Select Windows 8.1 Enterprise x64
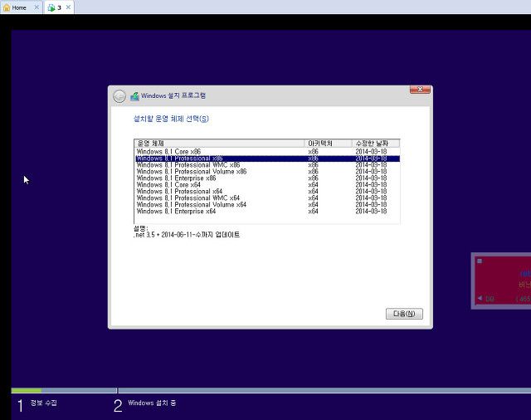The width and height of the screenshot is (531, 420). tap(267, 212)
